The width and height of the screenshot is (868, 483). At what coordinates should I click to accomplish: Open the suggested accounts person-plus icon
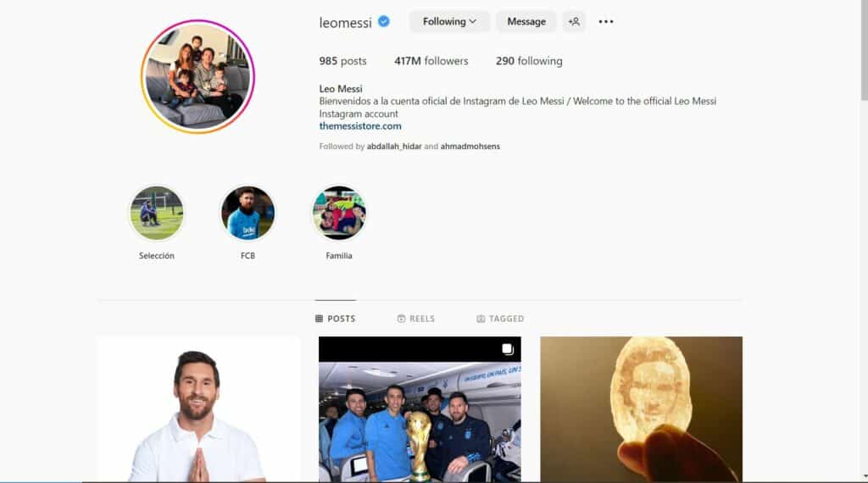click(574, 21)
